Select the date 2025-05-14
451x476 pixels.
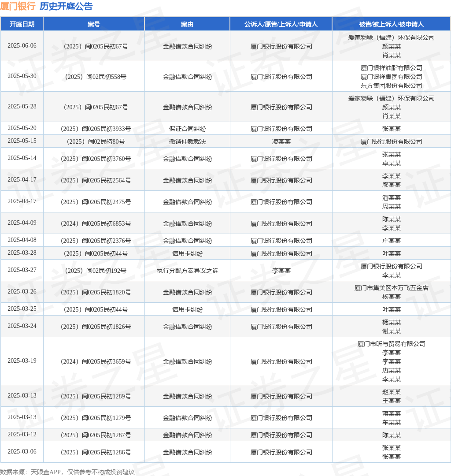[22, 158]
